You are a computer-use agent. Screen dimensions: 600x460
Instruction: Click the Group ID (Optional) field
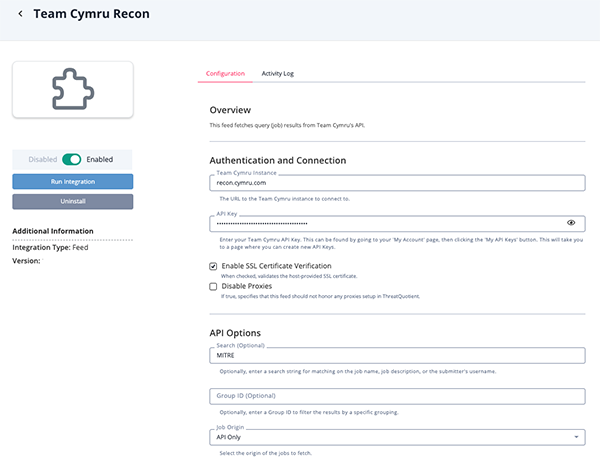point(397,396)
